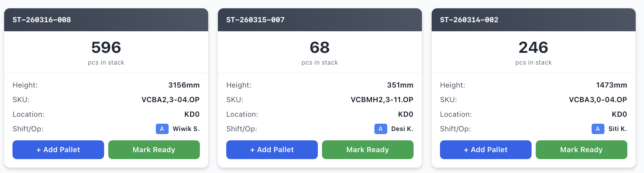Click shift A badge beside Siti K.

[x=598, y=129]
